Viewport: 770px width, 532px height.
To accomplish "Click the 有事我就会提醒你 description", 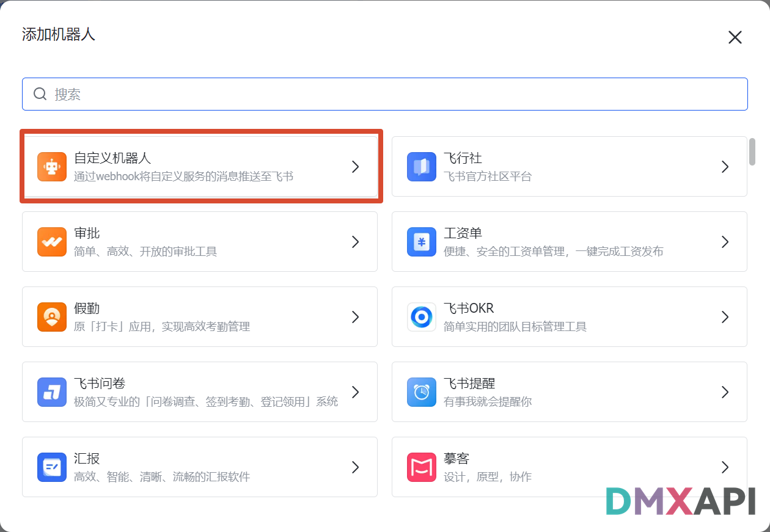I will tap(488, 402).
